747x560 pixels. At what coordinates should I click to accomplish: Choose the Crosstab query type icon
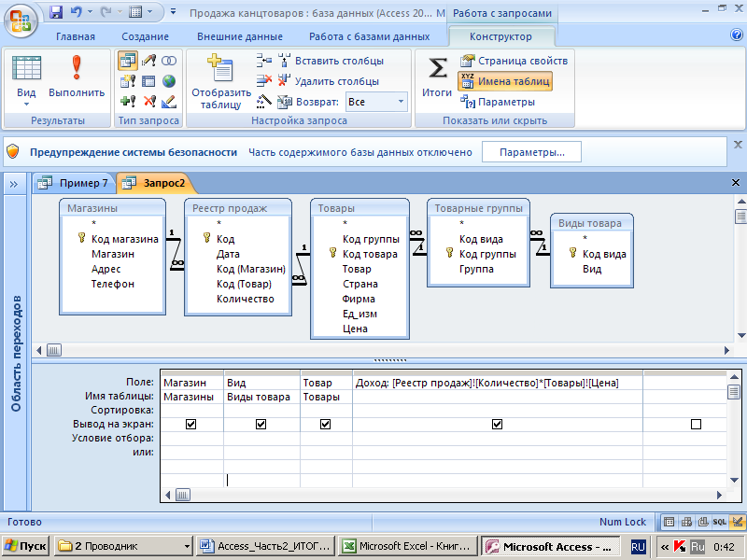pyautogui.click(x=148, y=81)
